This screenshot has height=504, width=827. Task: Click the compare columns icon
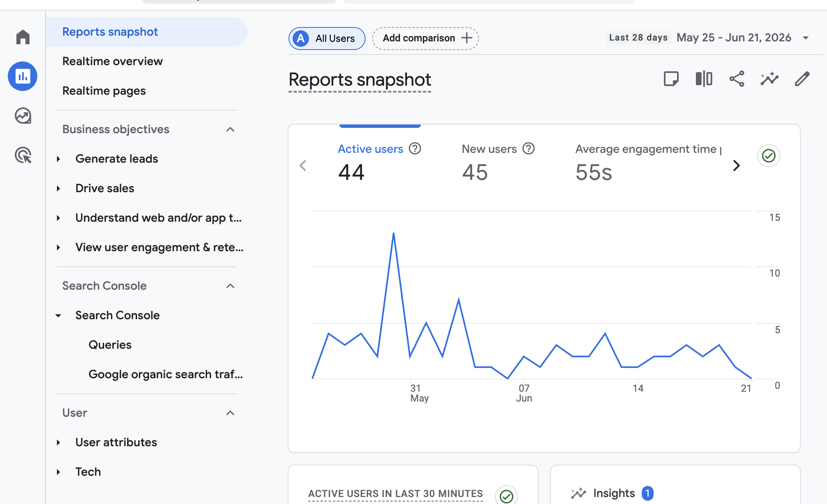tap(704, 79)
